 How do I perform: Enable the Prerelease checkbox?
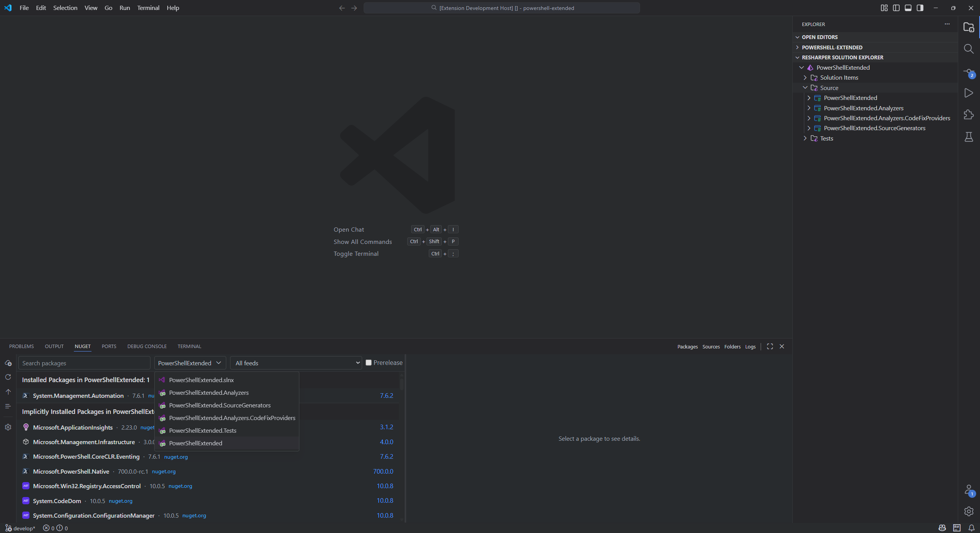(x=369, y=363)
